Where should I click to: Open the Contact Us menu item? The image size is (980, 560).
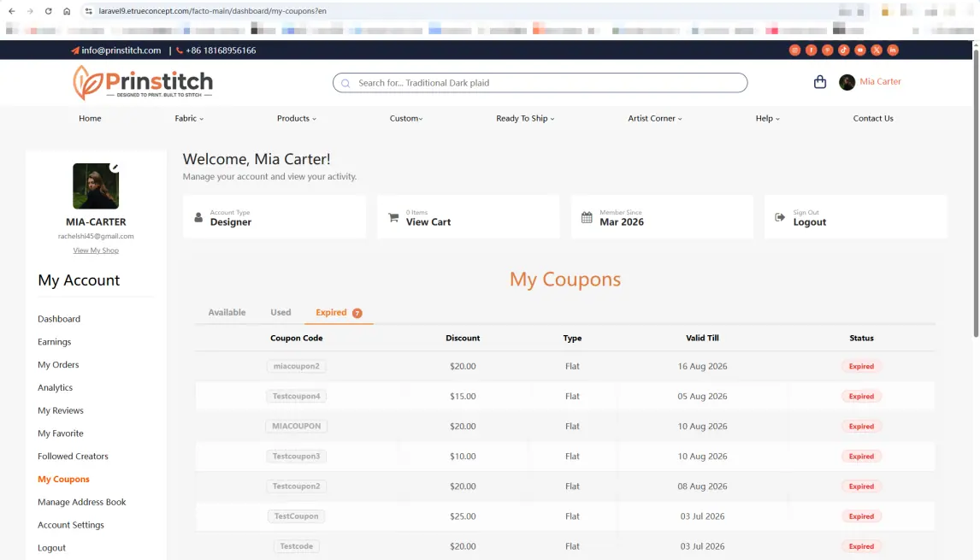click(873, 118)
